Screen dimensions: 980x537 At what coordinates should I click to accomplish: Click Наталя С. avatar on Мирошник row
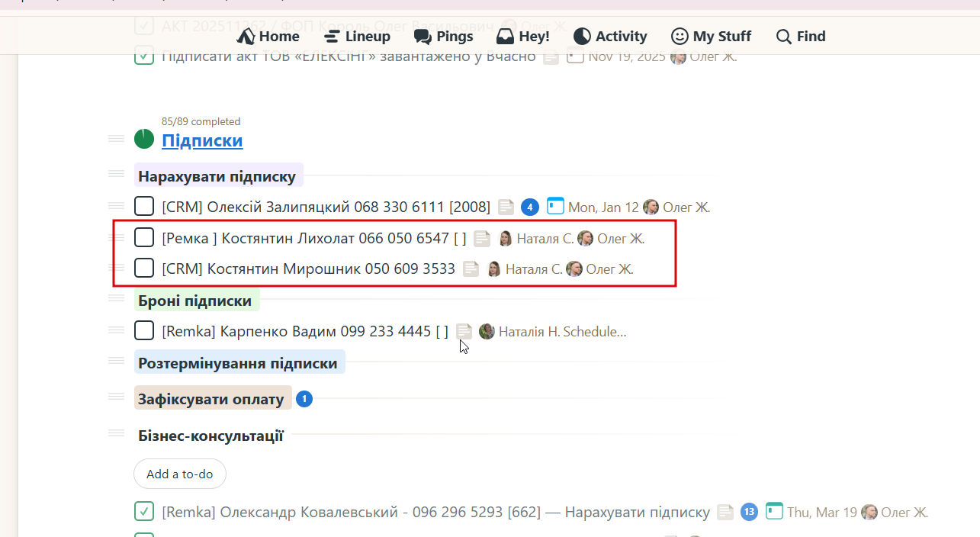click(494, 268)
